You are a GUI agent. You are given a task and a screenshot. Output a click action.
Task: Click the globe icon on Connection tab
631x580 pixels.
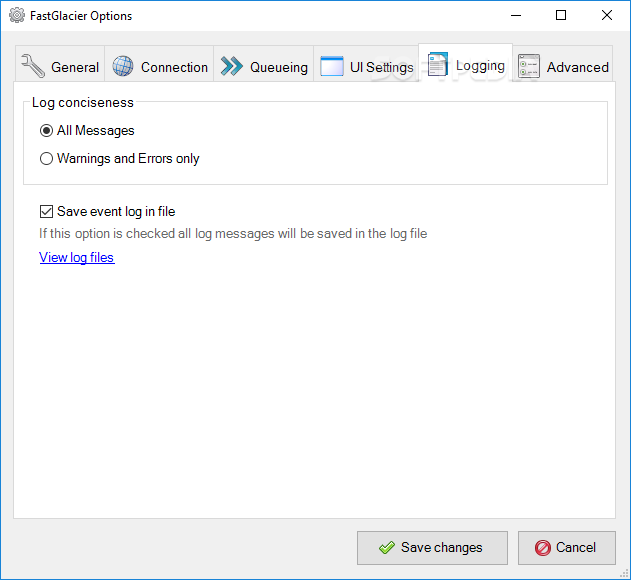pos(123,66)
